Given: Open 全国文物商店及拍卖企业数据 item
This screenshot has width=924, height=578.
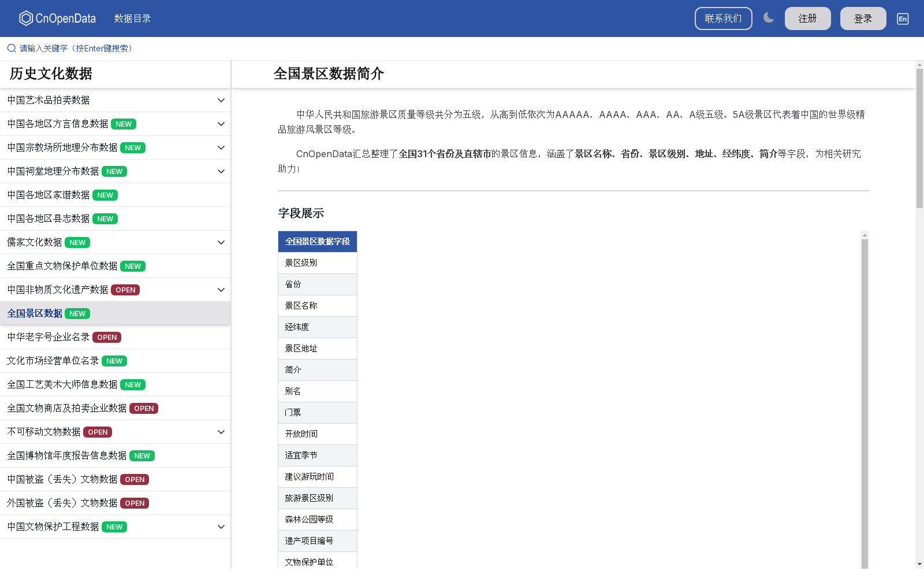Looking at the screenshot, I should tap(115, 408).
